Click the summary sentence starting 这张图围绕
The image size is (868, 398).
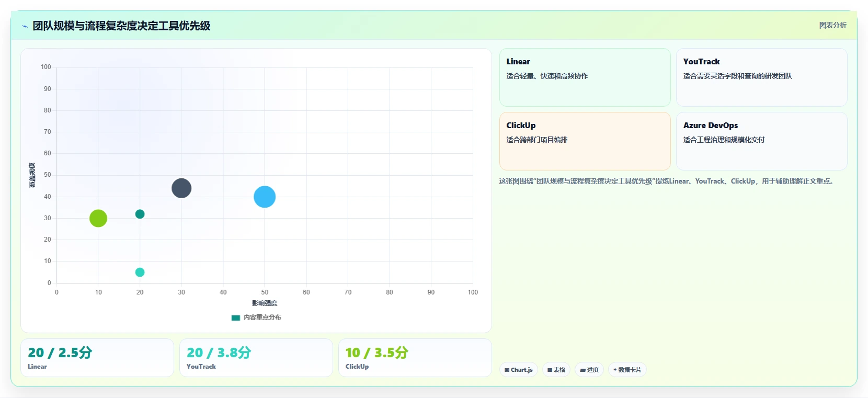(x=667, y=181)
